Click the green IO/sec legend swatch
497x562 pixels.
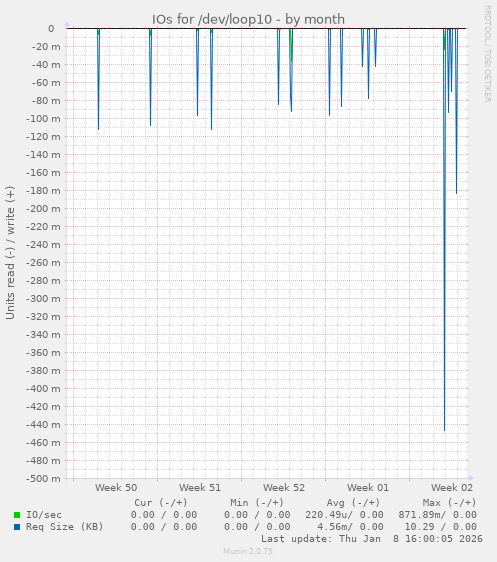[x=17, y=515]
